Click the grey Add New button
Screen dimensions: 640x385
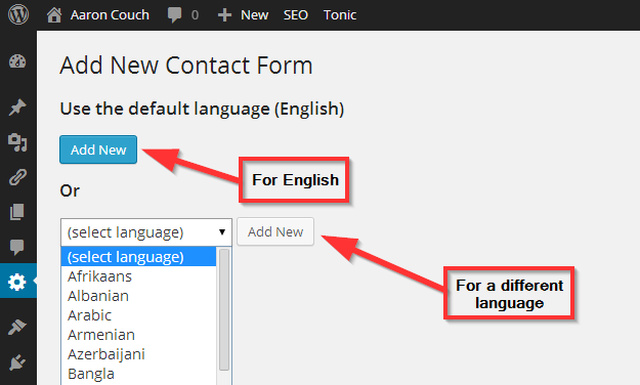click(x=276, y=232)
